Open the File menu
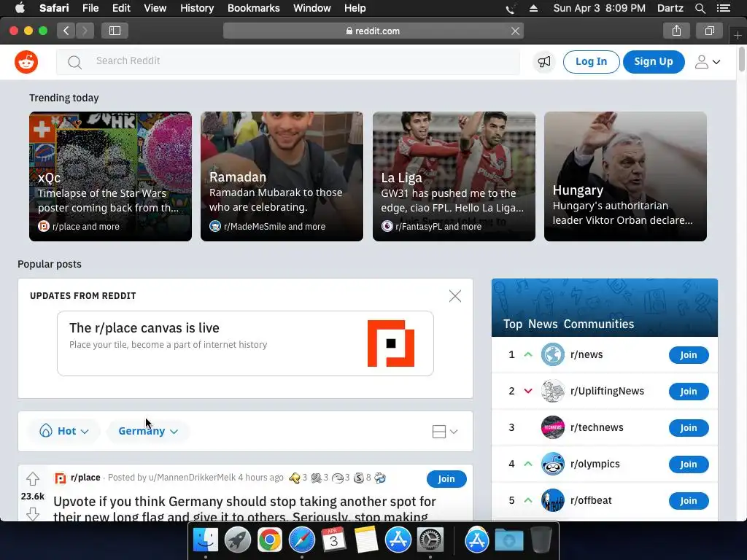The image size is (747, 560). coord(90,8)
